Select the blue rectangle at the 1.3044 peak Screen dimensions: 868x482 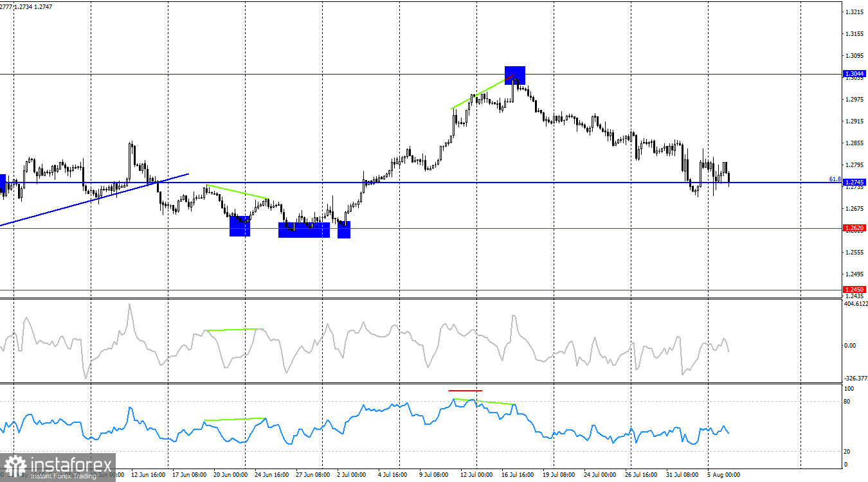click(515, 75)
